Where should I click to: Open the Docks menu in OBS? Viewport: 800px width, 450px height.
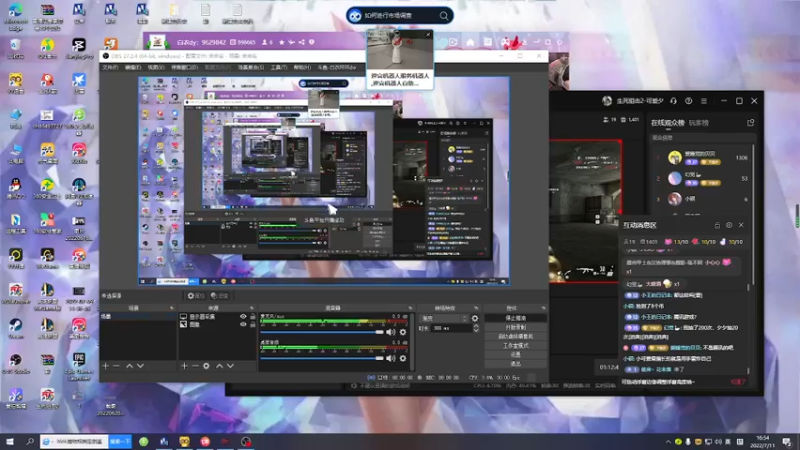(x=184, y=67)
